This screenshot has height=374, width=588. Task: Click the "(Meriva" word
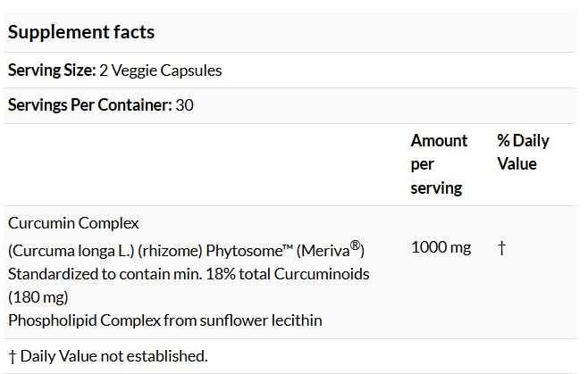click(322, 248)
